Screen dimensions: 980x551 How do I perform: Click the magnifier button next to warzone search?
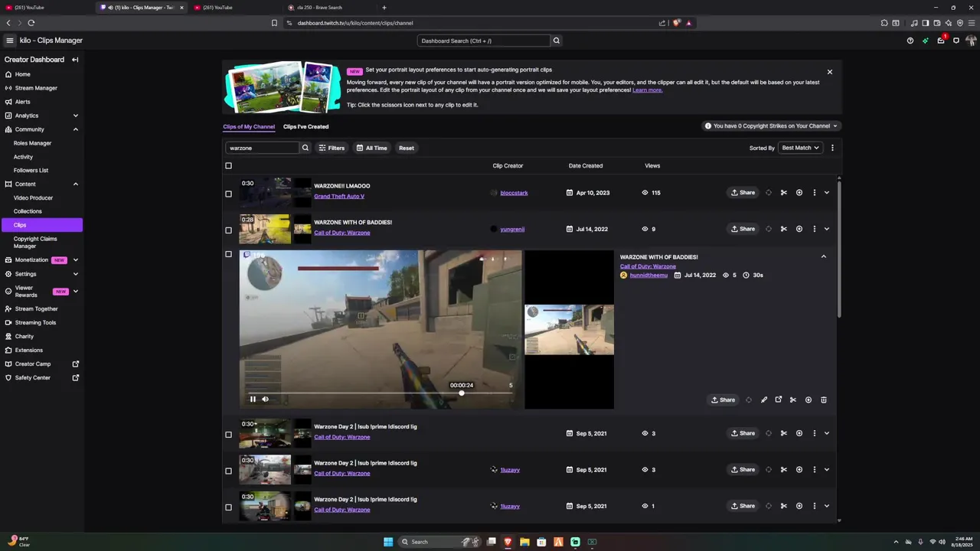(x=305, y=148)
